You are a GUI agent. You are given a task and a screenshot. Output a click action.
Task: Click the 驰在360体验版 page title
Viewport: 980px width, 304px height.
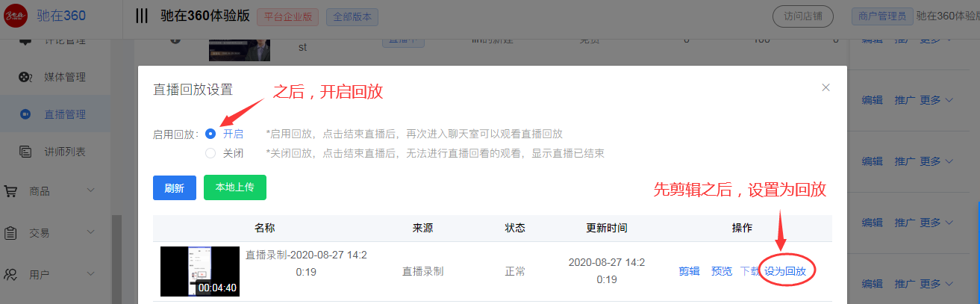point(205,16)
